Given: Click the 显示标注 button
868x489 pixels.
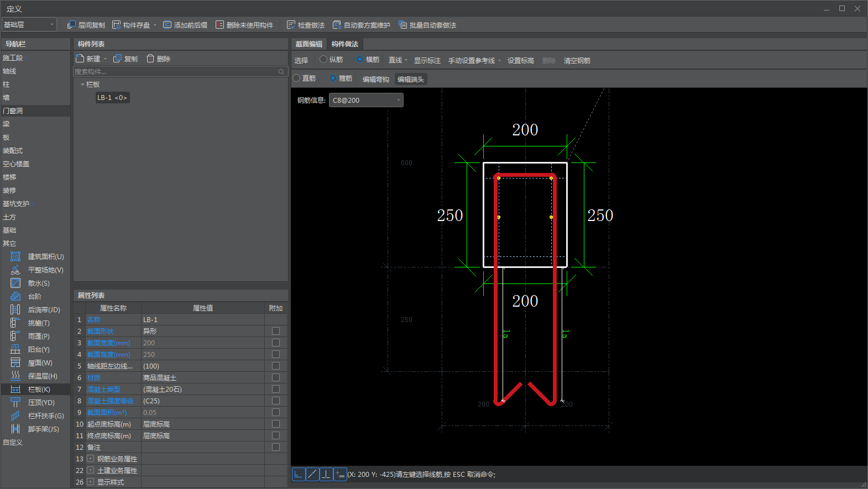Looking at the screenshot, I should 427,60.
